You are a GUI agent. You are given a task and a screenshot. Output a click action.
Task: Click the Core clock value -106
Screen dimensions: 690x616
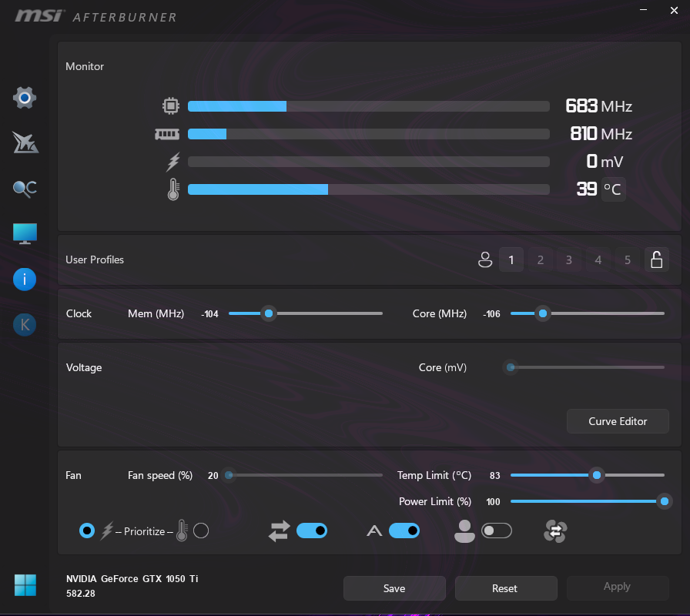tap(491, 314)
